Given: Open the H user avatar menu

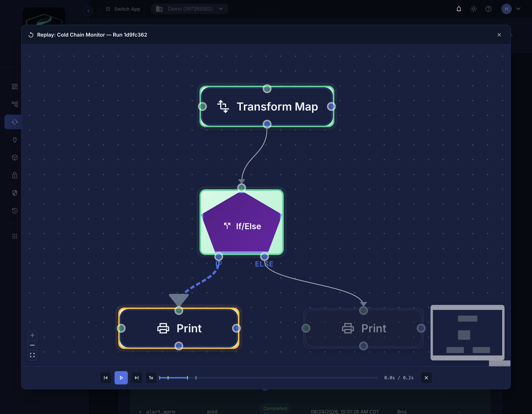Looking at the screenshot, I should point(507,9).
